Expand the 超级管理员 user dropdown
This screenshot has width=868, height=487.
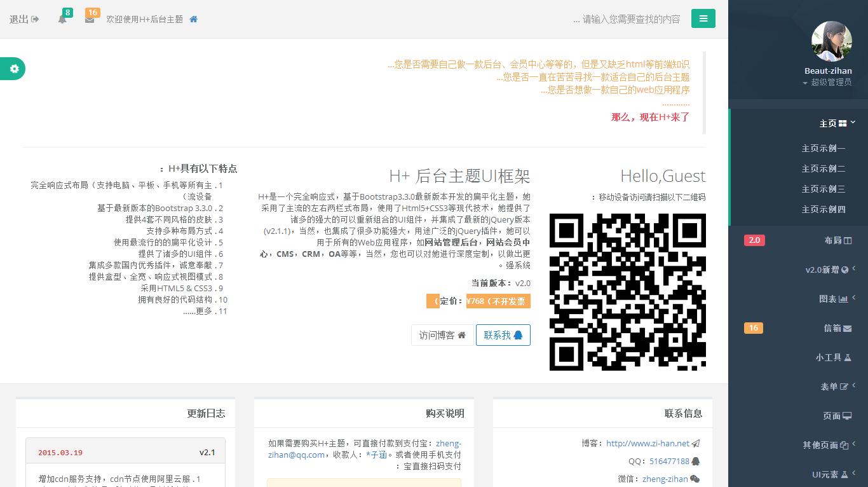pyautogui.click(x=827, y=82)
